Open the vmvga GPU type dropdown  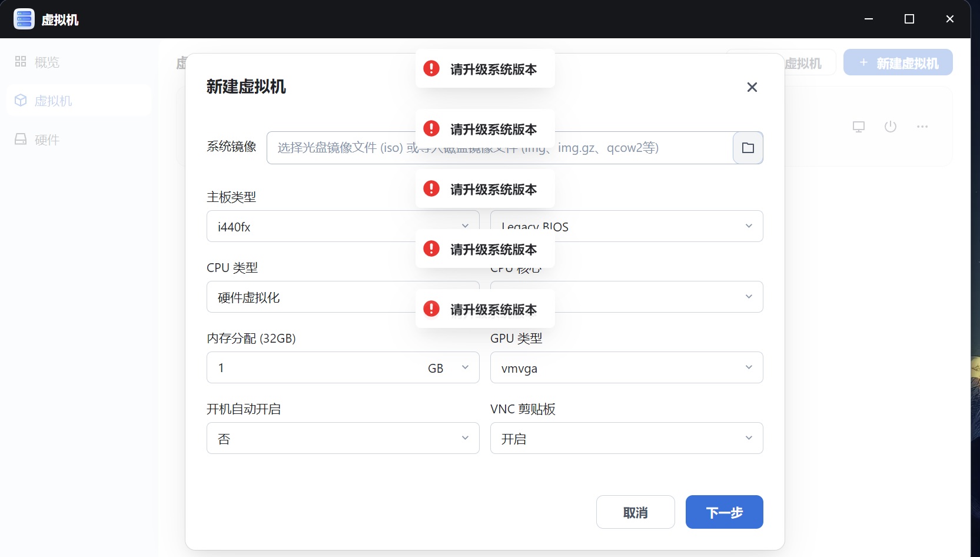tap(626, 368)
